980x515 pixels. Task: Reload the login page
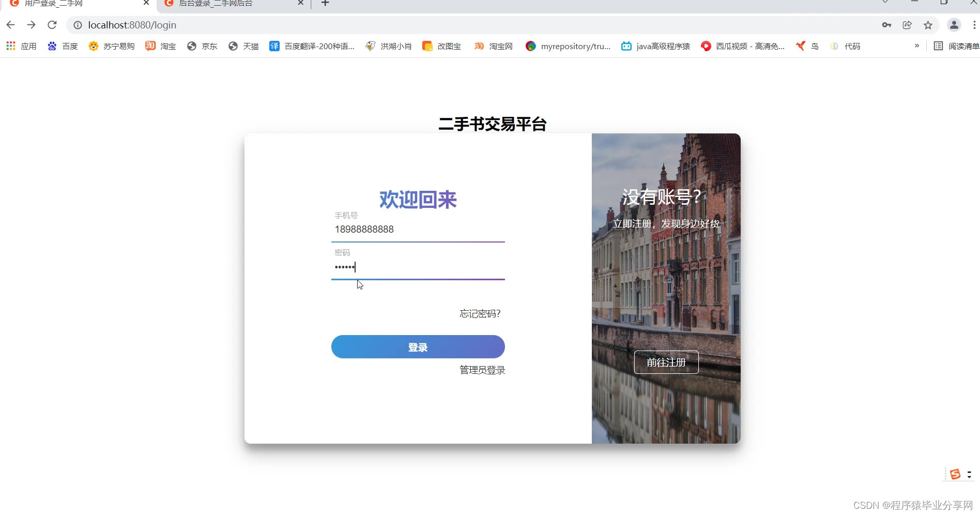52,25
